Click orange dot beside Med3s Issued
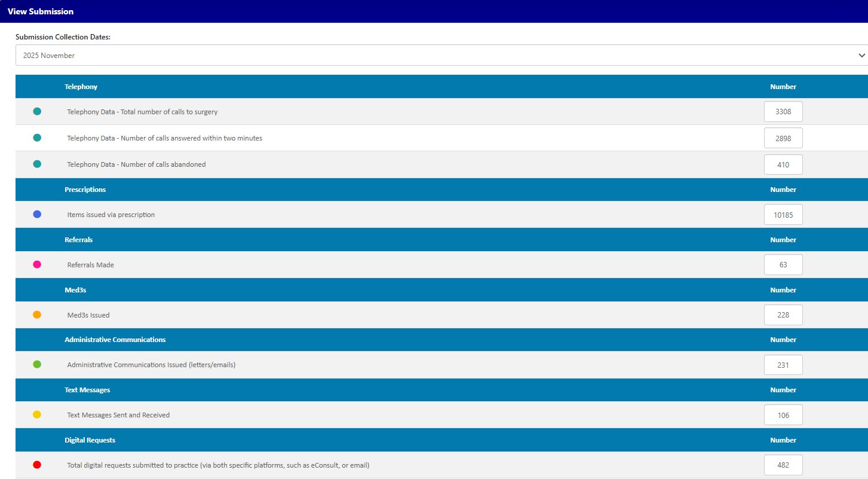The width and height of the screenshot is (868, 479). (37, 315)
